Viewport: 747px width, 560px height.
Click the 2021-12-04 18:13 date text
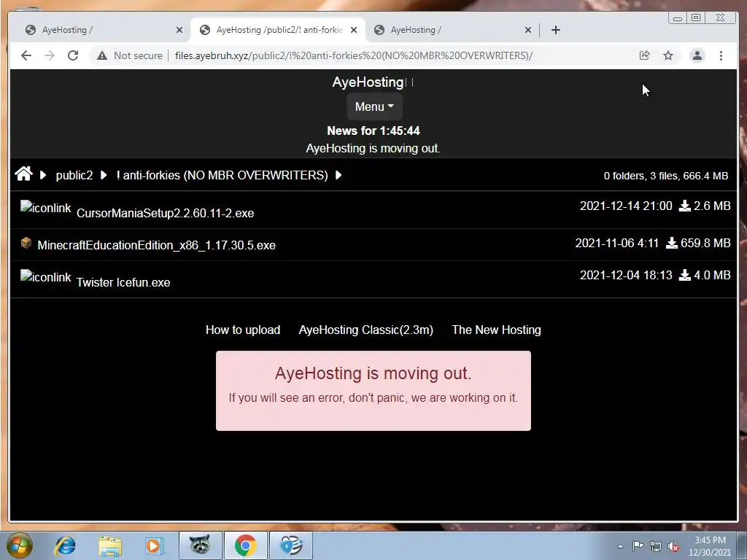pos(625,275)
